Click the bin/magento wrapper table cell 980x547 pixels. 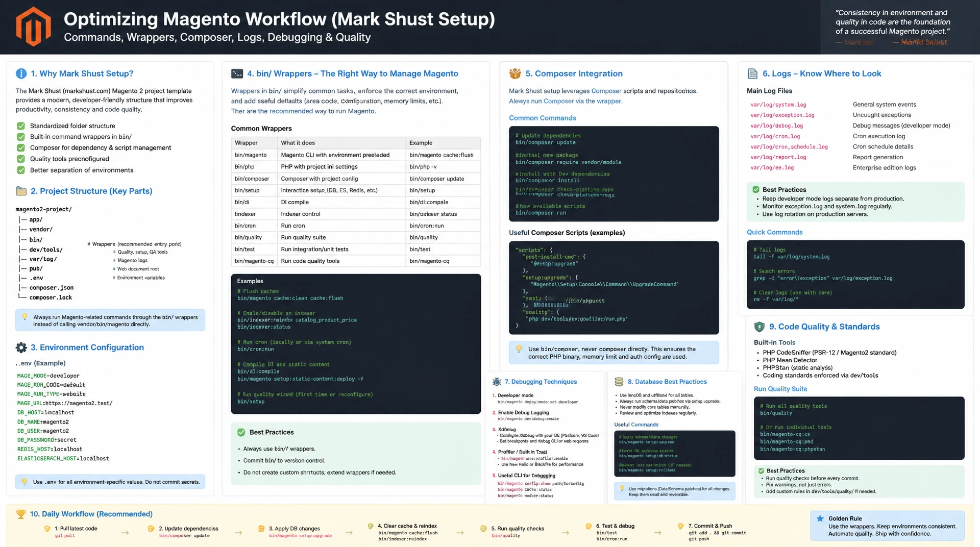(x=254, y=155)
